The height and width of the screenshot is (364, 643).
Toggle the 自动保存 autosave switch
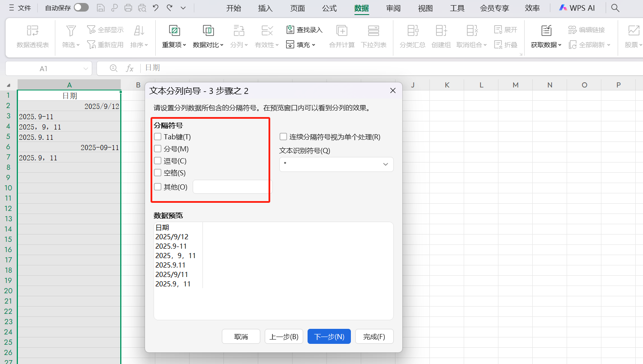tap(81, 8)
